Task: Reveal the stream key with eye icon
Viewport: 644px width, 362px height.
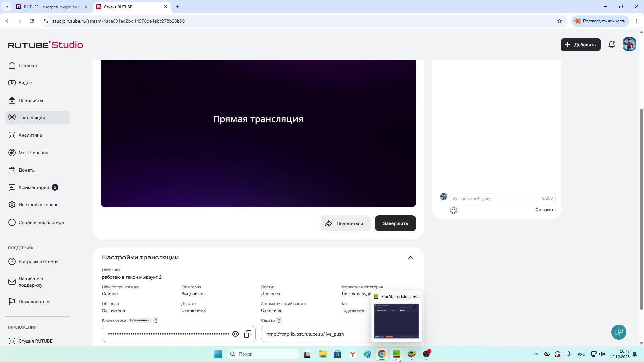Action: point(235,334)
